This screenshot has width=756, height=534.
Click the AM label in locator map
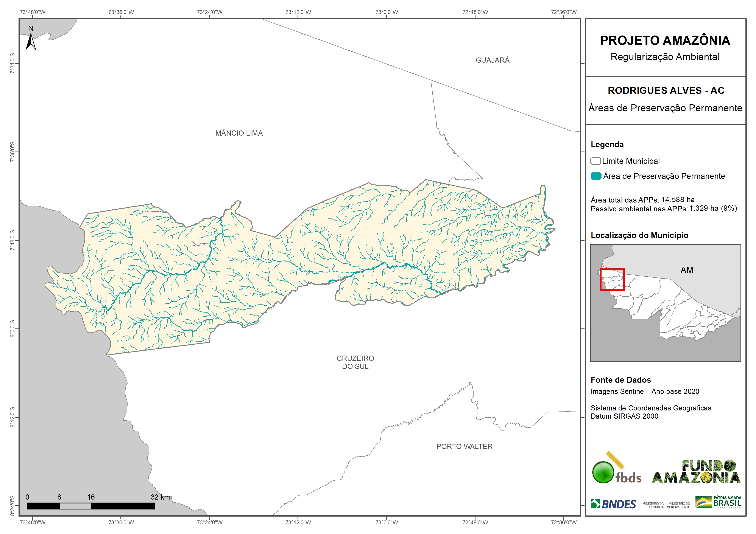click(x=687, y=270)
